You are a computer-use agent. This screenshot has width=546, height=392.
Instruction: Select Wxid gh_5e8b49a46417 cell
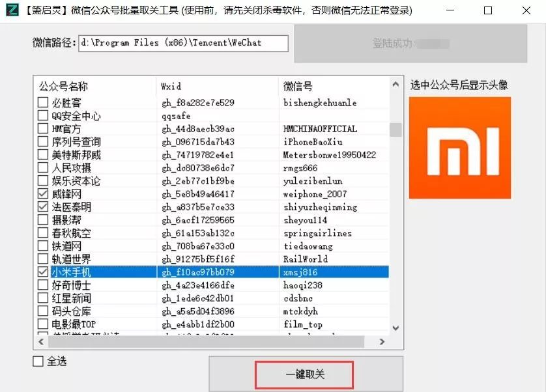tap(198, 194)
